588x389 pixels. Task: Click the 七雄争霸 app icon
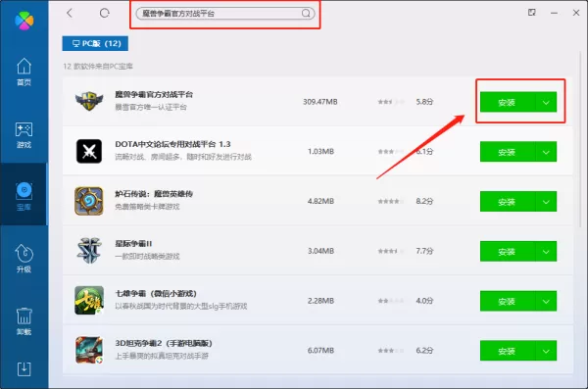click(x=89, y=301)
